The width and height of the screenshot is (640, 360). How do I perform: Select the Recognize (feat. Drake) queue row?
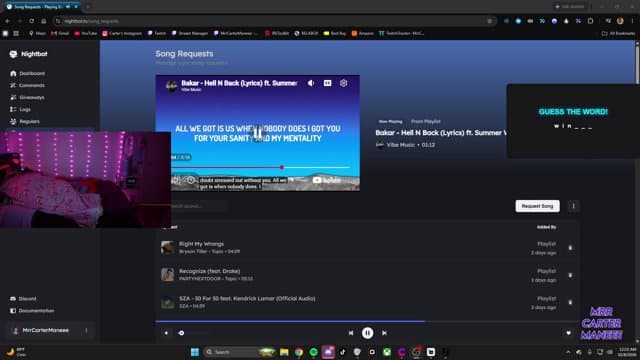(x=367, y=275)
